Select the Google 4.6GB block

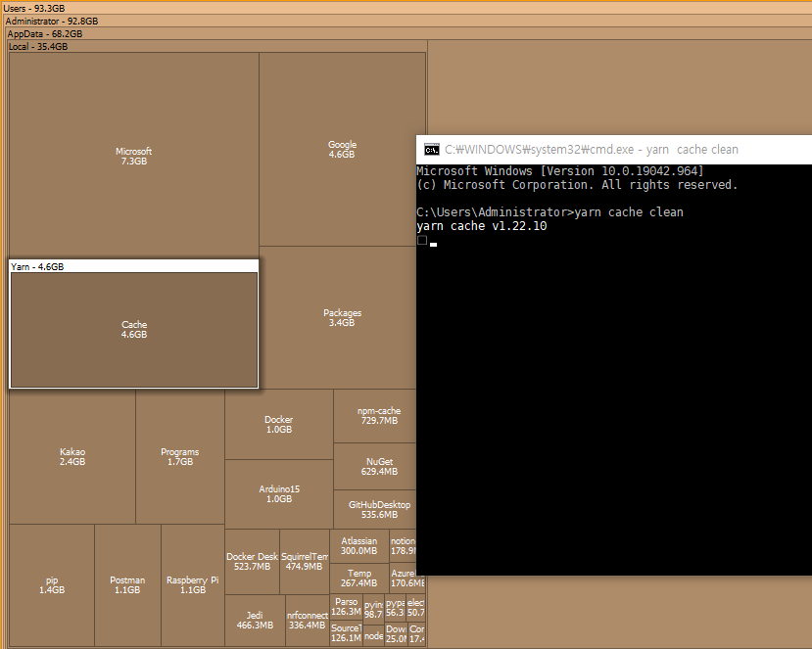click(342, 149)
